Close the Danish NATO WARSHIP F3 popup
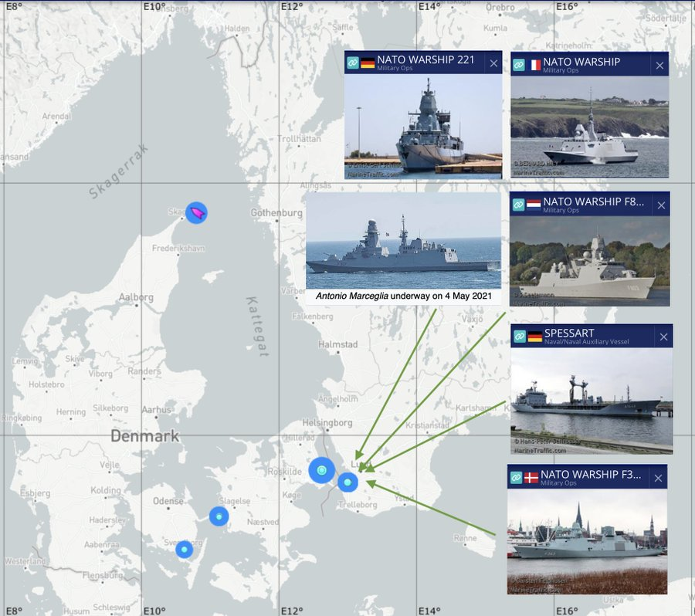The width and height of the screenshot is (695, 616). click(x=658, y=478)
